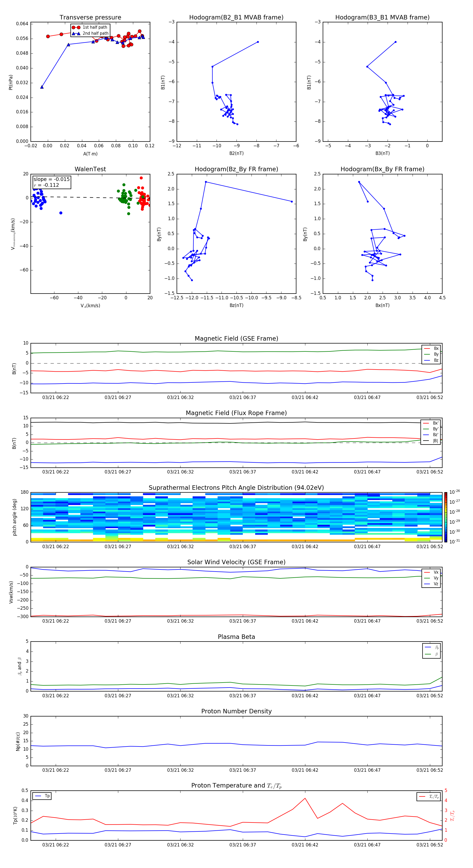Click '03/21 06:37' tick under Plasma Beta plot

243,696
